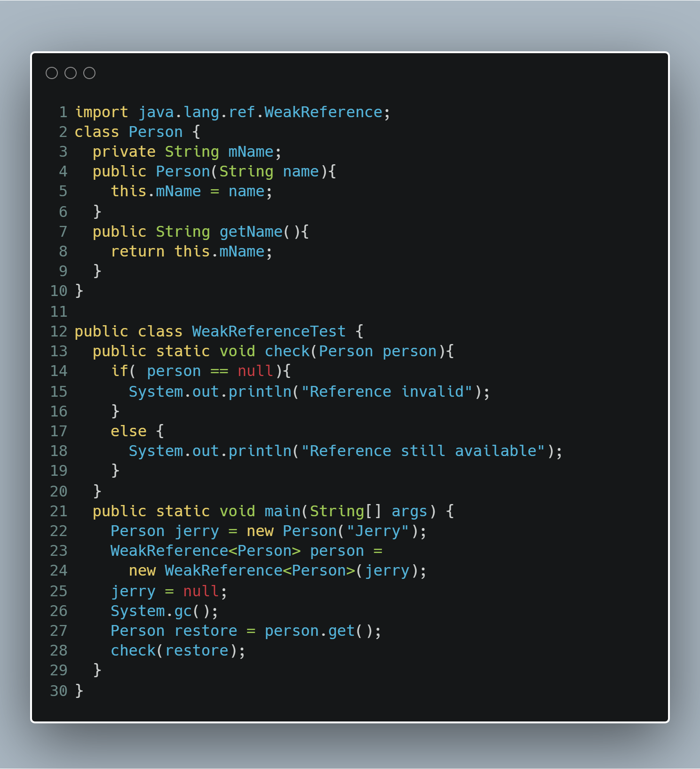Click 'Person restore' on line 27
This screenshot has width=700, height=769.
pyautogui.click(x=174, y=631)
